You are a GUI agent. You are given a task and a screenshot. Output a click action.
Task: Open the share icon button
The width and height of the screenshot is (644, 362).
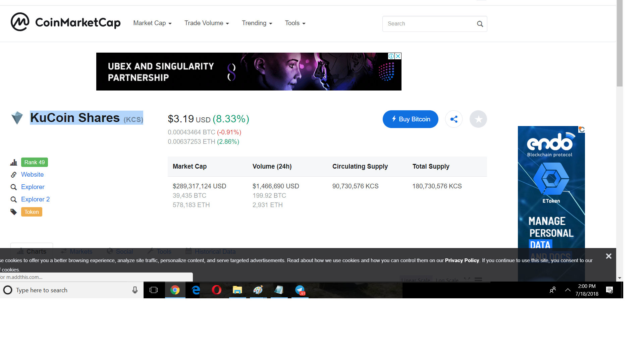tap(454, 119)
